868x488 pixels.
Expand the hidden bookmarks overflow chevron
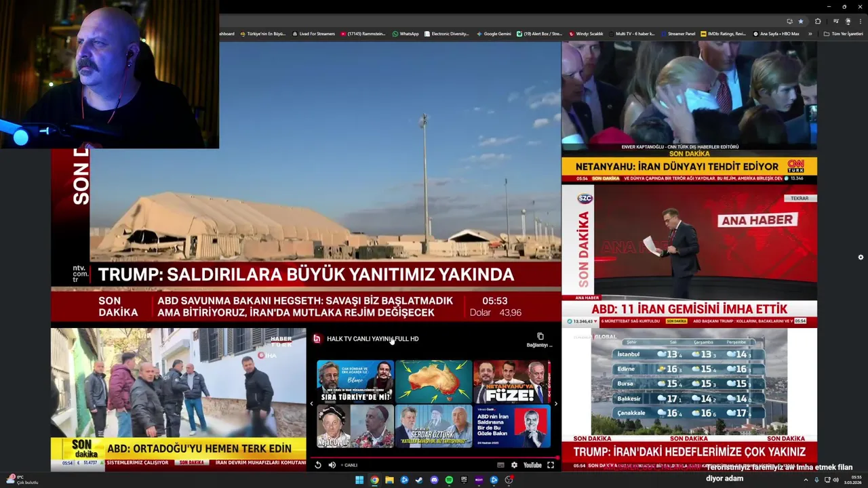(810, 33)
